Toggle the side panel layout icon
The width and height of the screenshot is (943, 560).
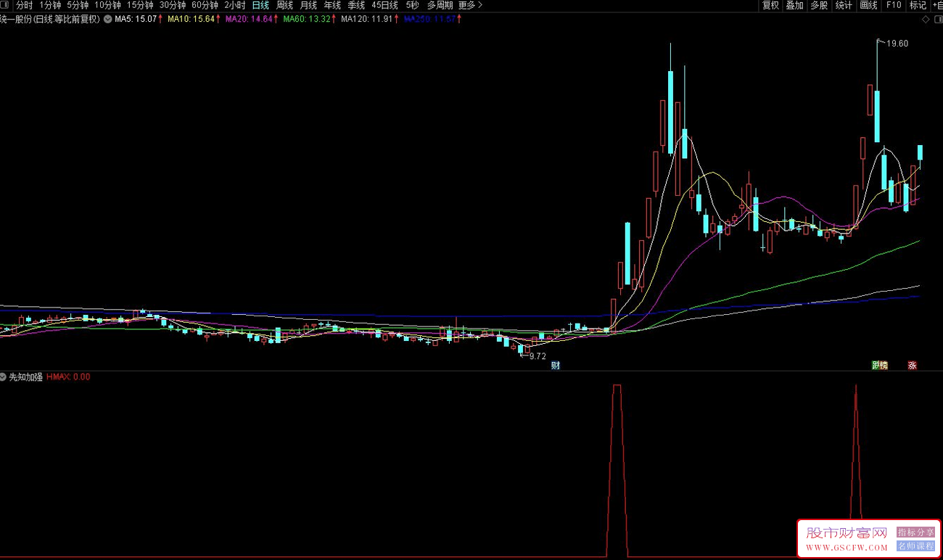pos(936,20)
